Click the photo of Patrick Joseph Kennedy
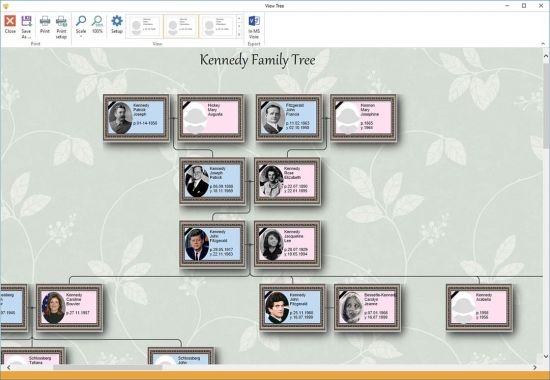The image size is (550, 380). [120, 118]
